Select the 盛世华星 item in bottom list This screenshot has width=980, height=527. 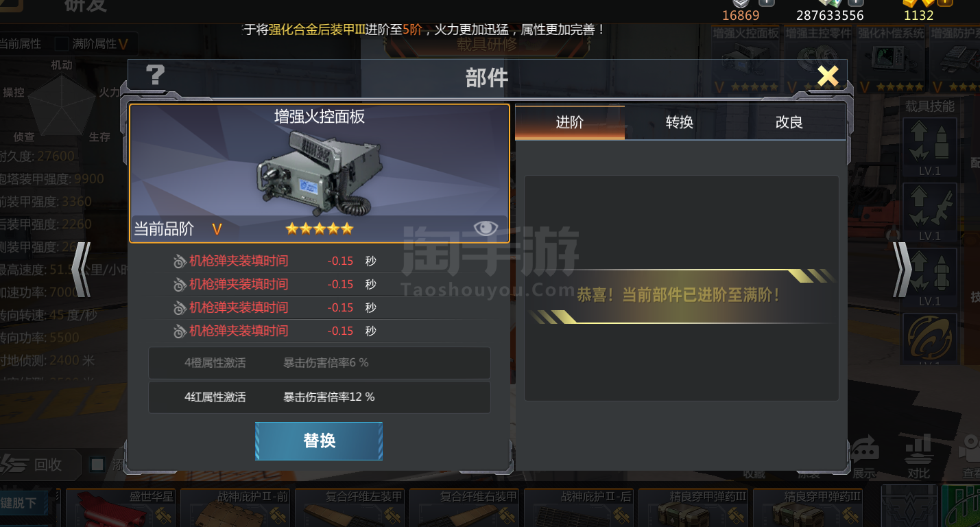pyautogui.click(x=121, y=508)
